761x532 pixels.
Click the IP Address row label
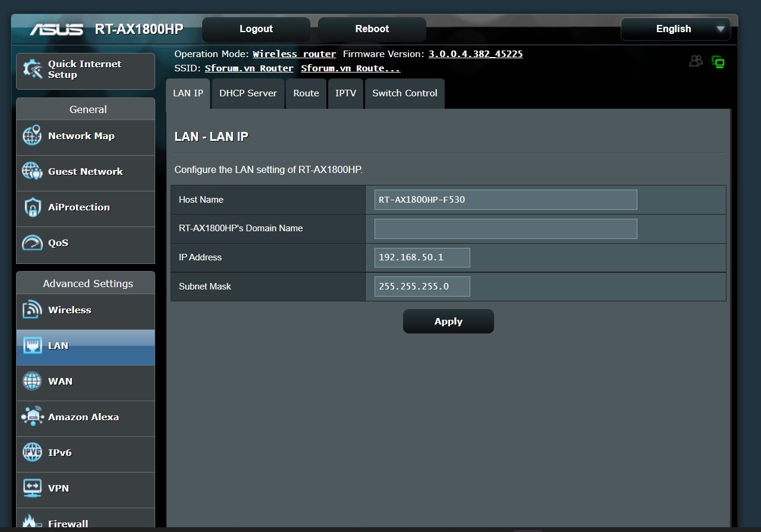coord(200,257)
